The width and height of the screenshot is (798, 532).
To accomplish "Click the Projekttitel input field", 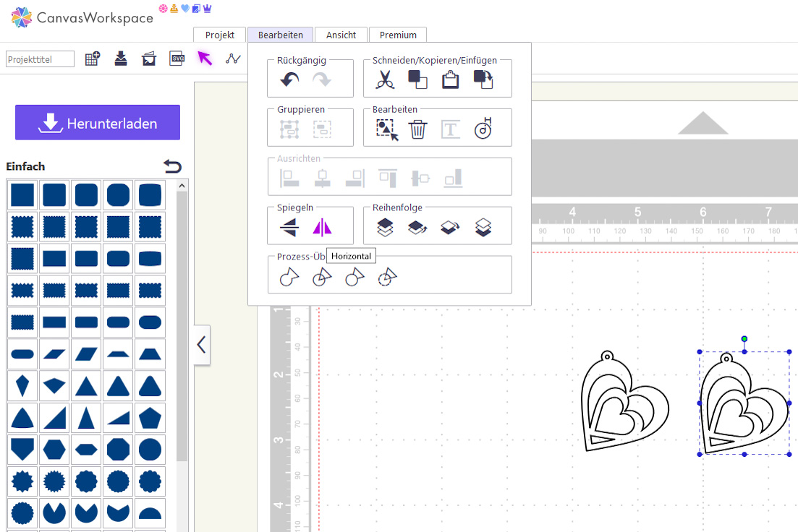I will tap(40, 59).
